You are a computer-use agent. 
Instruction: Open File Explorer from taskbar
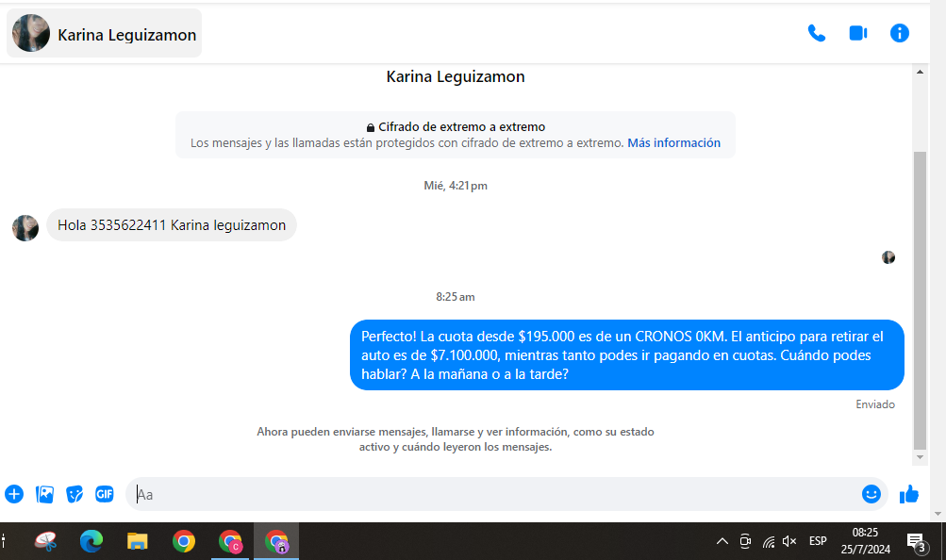tap(138, 541)
